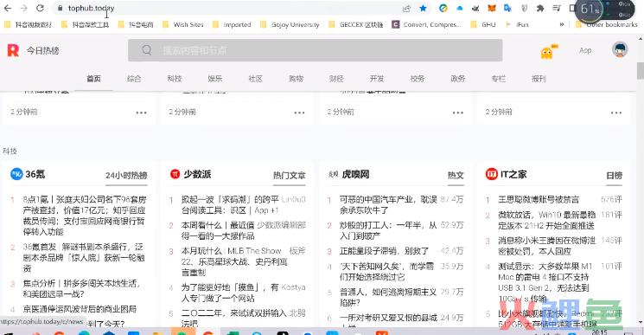Open the MetaMask fox extension
Viewport: 644px width, 335px height.
pyautogui.click(x=492, y=8)
